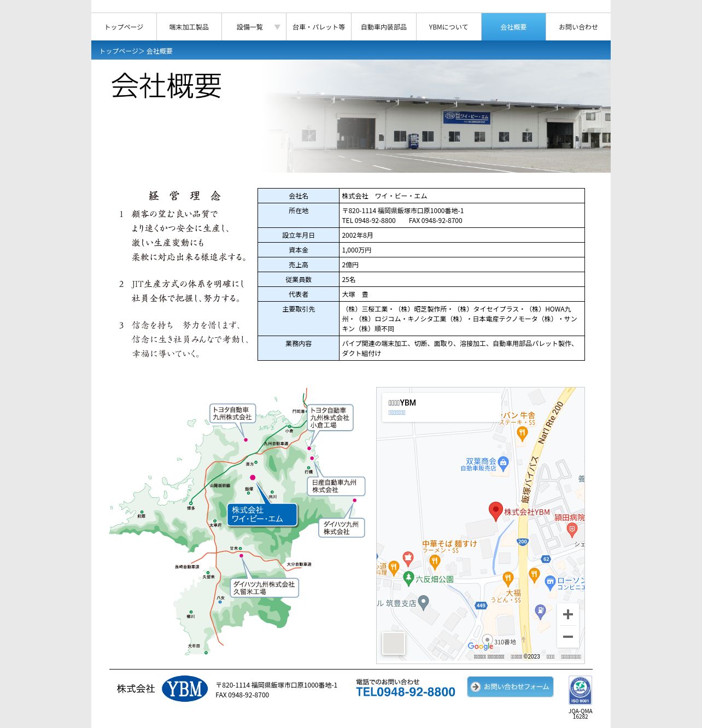Viewport: 702px width, 728px height.
Task: Click the red-orange cafe pin near 麺すけ
Action: 408,559
